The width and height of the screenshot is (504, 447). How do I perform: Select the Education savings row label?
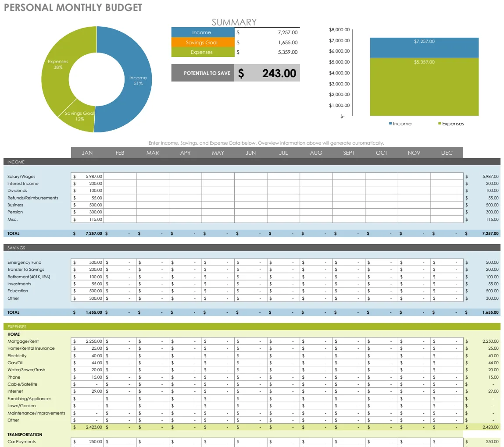(x=18, y=291)
